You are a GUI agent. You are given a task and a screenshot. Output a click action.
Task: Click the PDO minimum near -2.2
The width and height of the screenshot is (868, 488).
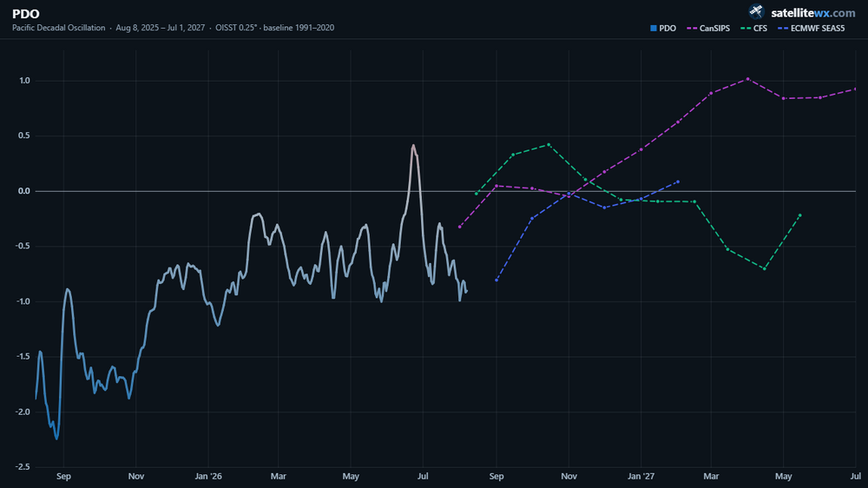pos(56,439)
